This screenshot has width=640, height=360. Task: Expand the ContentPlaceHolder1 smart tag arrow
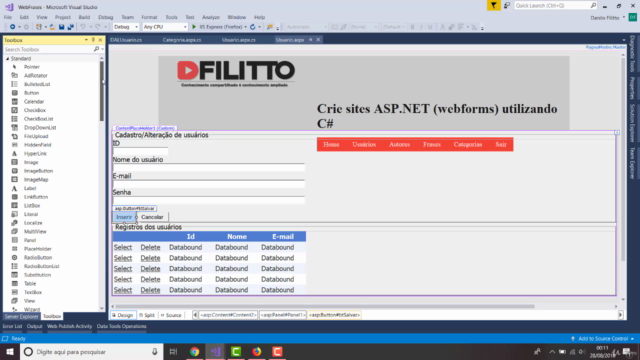point(617,133)
